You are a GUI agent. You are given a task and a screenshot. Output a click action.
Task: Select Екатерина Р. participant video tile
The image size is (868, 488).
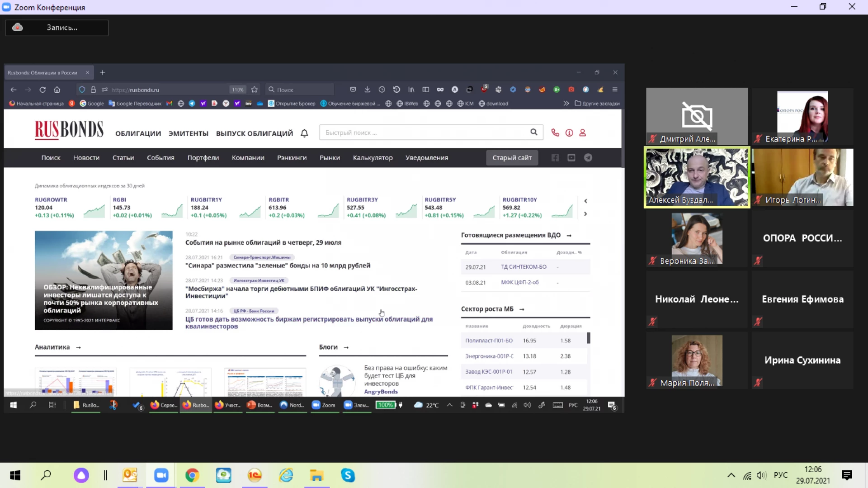click(802, 116)
